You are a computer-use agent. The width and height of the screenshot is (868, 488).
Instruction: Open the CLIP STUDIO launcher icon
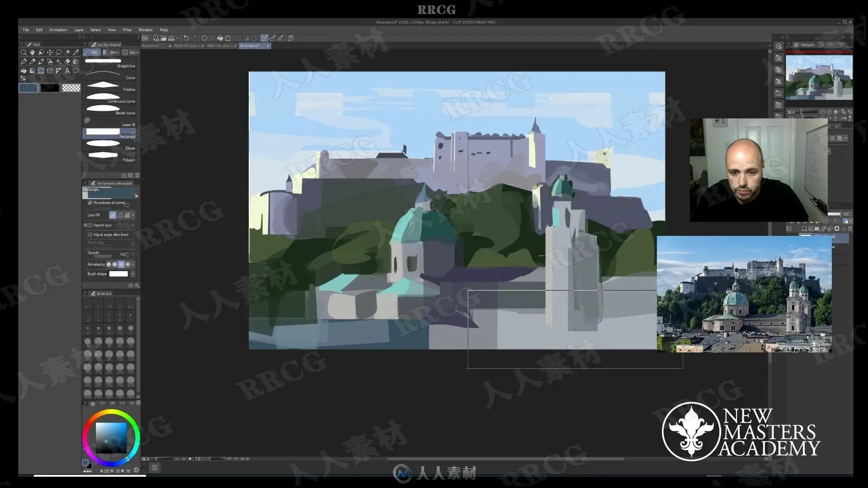[x=145, y=38]
